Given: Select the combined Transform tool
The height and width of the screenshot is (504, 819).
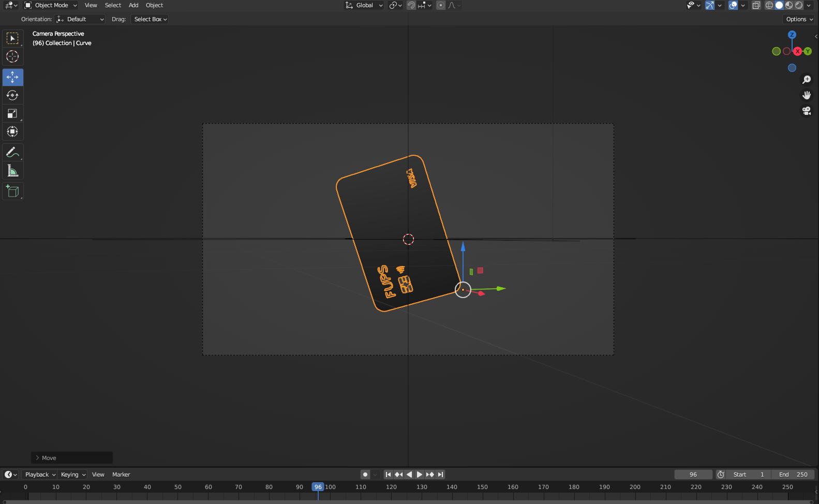Looking at the screenshot, I should coord(12,131).
